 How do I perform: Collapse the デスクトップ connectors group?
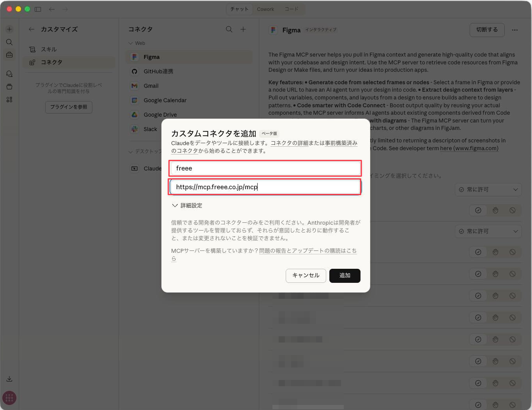(145, 151)
